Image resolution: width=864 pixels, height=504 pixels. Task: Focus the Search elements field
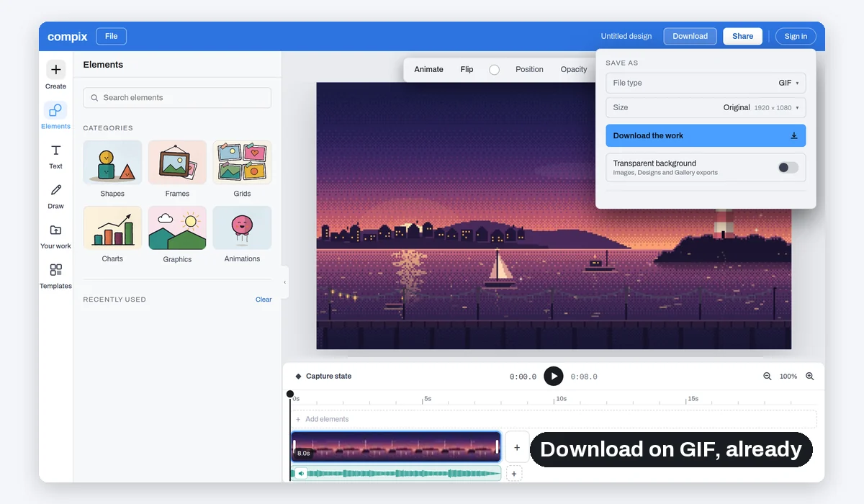[x=177, y=98]
